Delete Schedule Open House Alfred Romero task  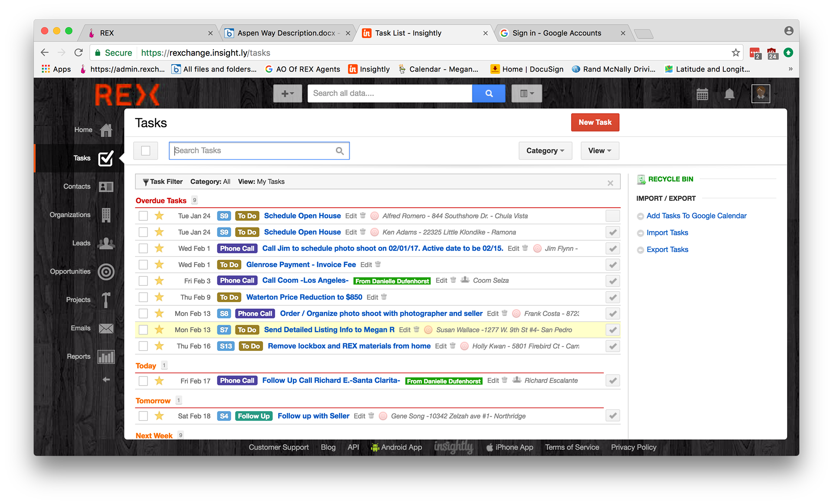[363, 215]
